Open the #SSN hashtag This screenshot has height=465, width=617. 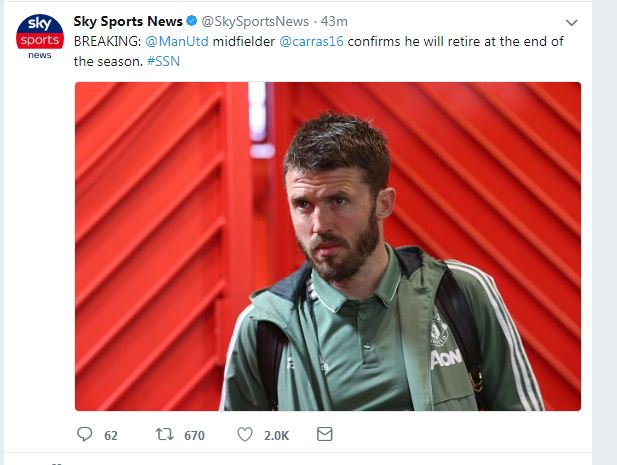pos(163,61)
